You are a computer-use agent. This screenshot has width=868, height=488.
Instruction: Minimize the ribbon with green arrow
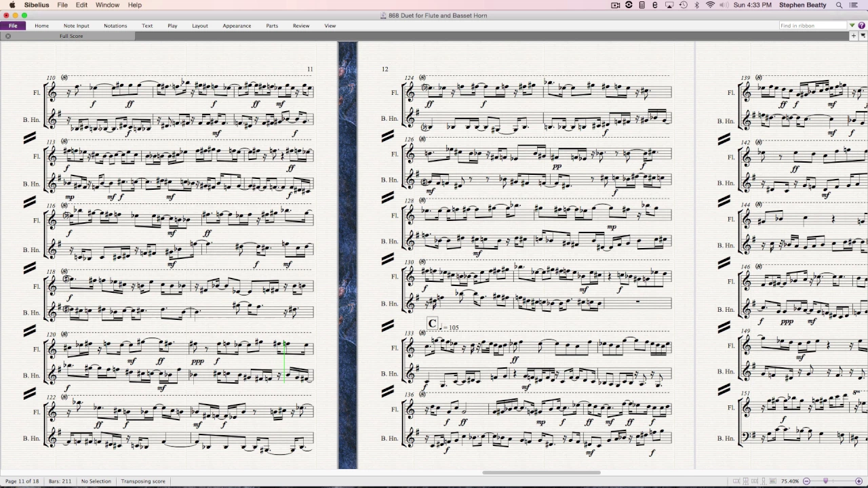pos(853,26)
